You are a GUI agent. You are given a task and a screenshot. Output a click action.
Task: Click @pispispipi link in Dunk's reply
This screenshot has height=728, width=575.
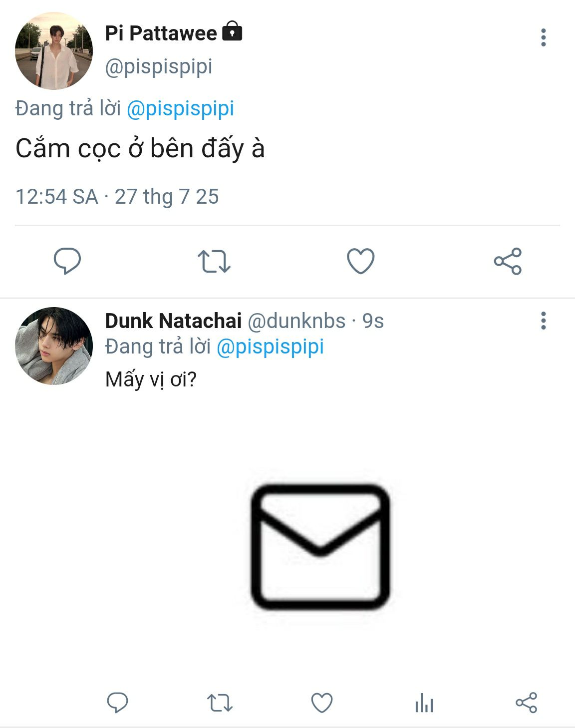coord(270,347)
